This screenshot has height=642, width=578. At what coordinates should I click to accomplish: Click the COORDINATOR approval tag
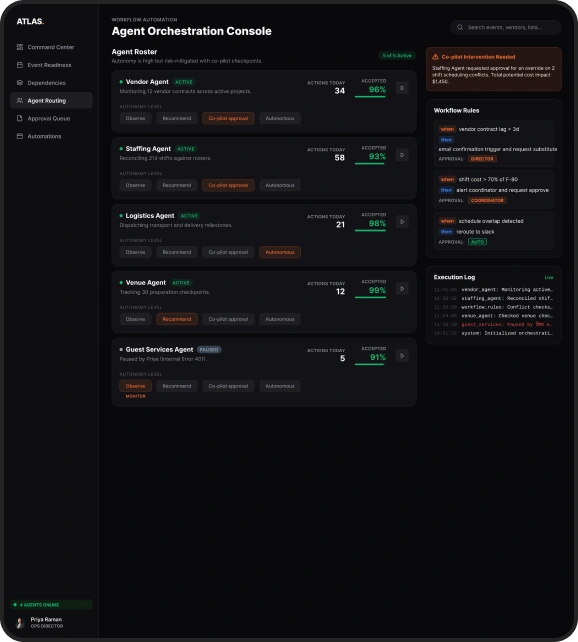coord(487,200)
